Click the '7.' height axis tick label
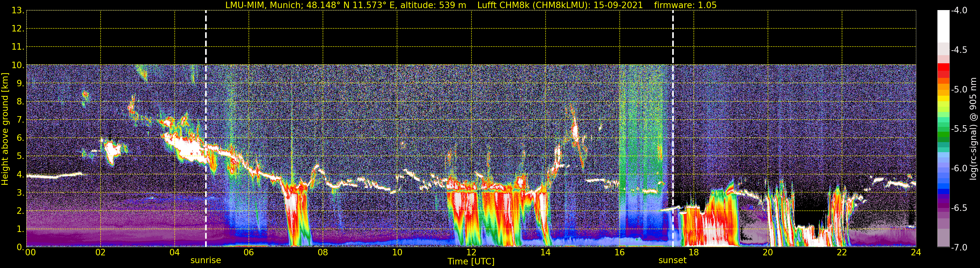Screen dimensions: 980x268 (x=20, y=120)
